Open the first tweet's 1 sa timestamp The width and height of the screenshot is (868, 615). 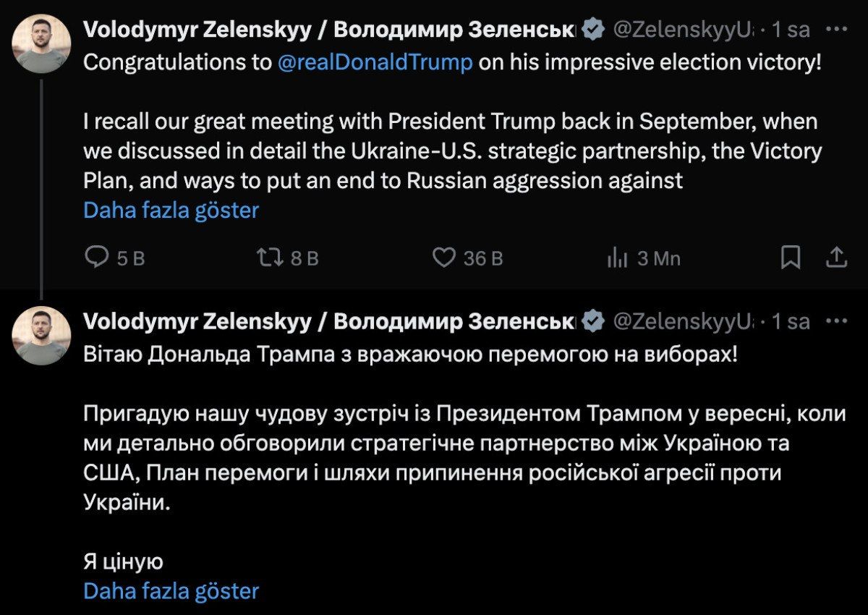click(790, 30)
